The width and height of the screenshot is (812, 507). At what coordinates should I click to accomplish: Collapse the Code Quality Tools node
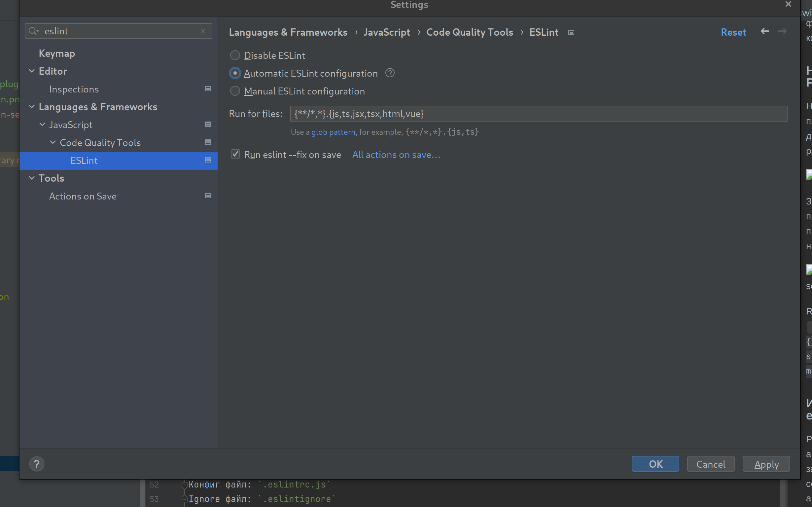[x=53, y=142]
